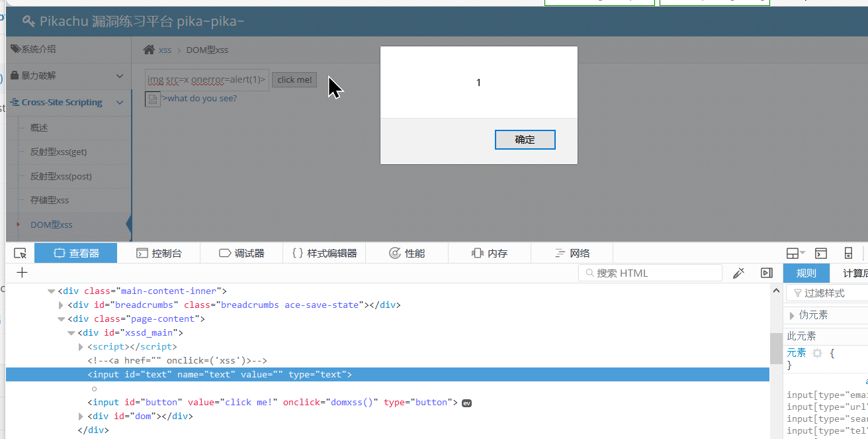Open DOM型xss sidebar entry
Screen dimensions: 868x439
coord(52,224)
